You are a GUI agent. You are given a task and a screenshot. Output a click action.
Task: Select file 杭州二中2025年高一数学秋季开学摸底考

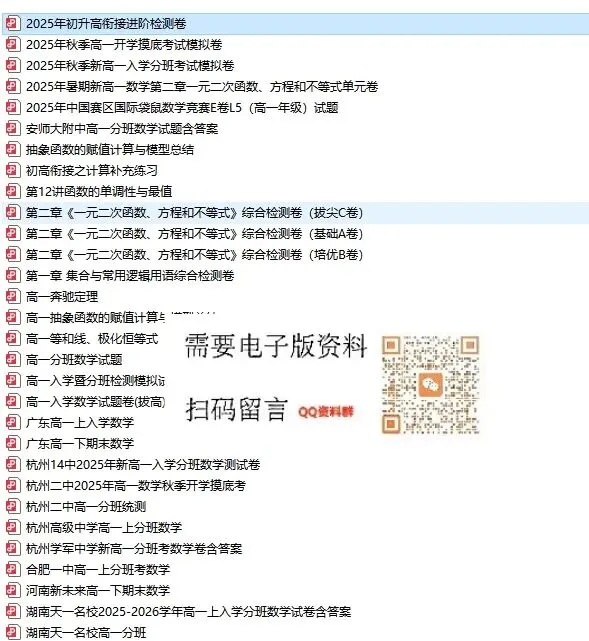136,485
